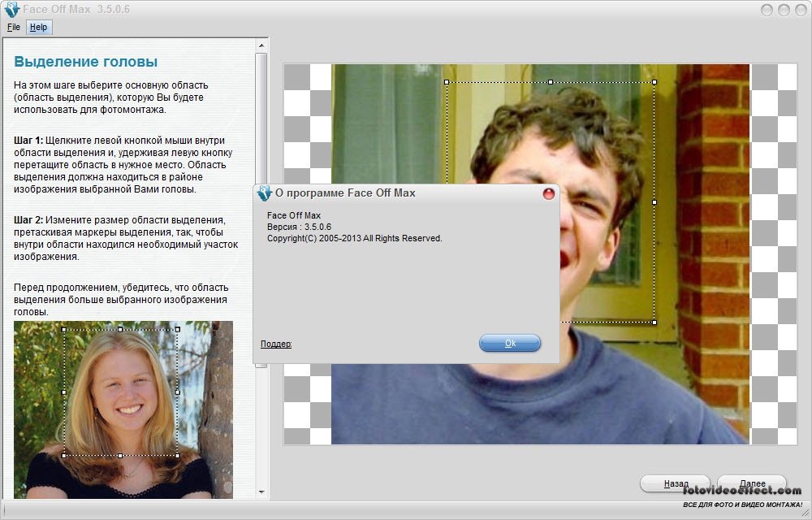Image resolution: width=812 pixels, height=520 pixels.
Task: Click the "Версия : 3.5.0.6" text in the dialog
Action: point(300,227)
